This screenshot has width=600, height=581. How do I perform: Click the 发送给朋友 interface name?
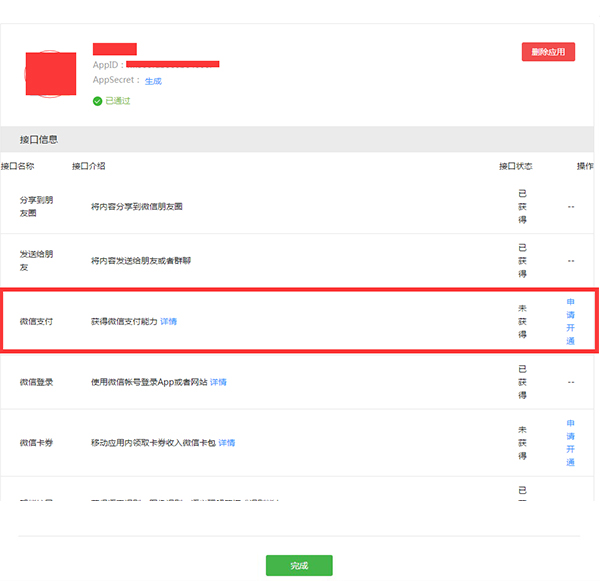(x=36, y=261)
